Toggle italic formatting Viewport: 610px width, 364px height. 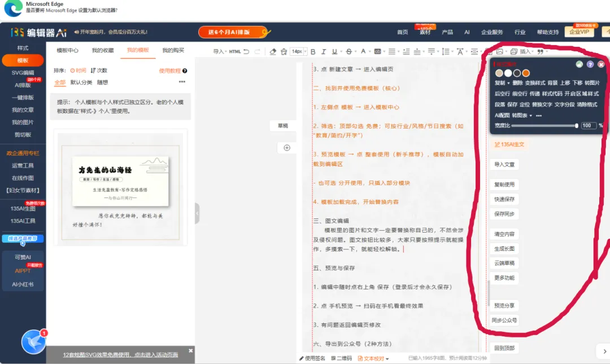pyautogui.click(x=324, y=51)
